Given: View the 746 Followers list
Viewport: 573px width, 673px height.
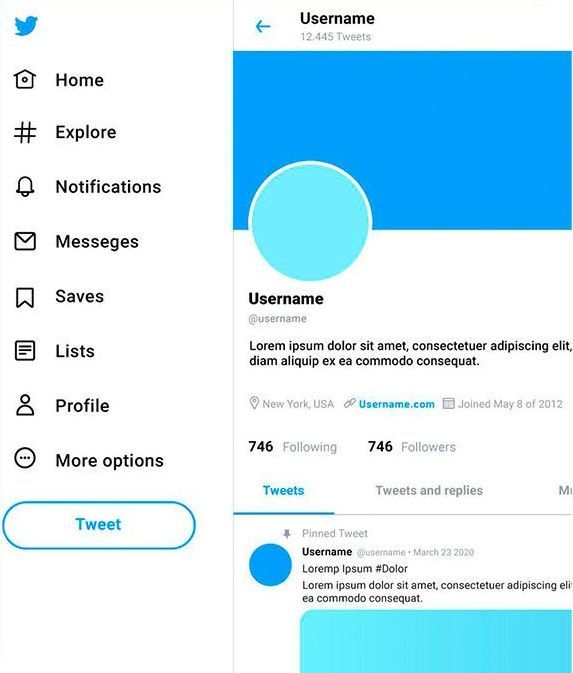Looking at the screenshot, I should [412, 447].
